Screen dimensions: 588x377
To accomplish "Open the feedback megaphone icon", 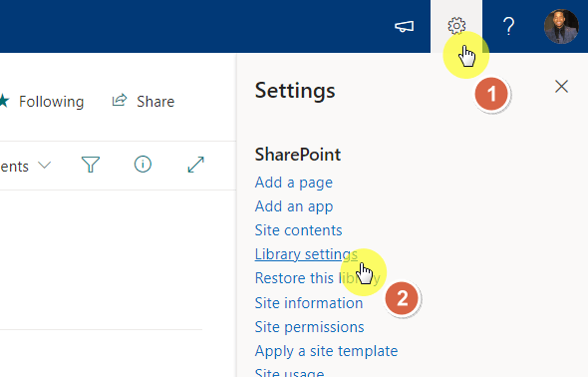I will pos(404,26).
